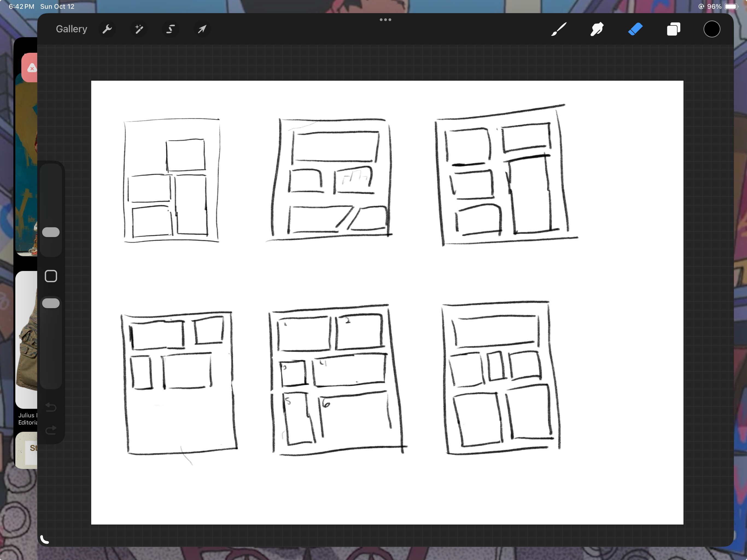This screenshot has height=560, width=747.
Task: Tap the 6:42 PM clock in status bar
Action: point(21,6)
